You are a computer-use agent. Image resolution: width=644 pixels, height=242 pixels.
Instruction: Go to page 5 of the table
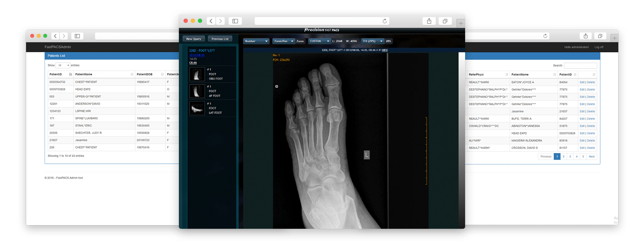click(x=583, y=157)
